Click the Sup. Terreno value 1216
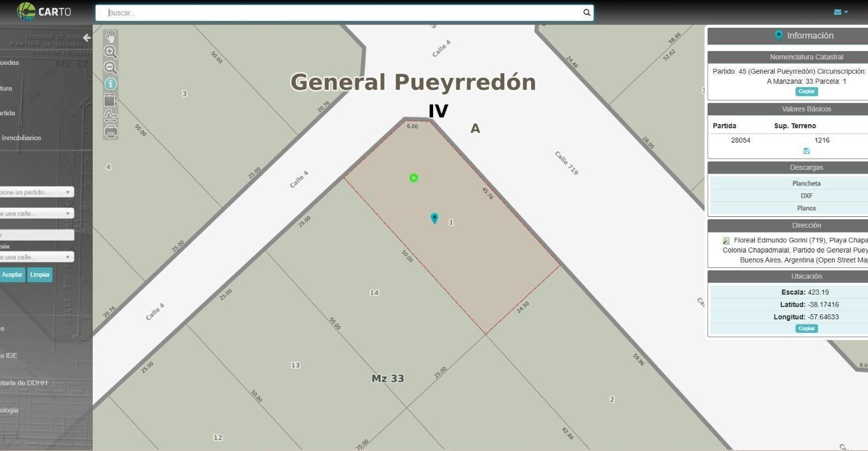This screenshot has height=451, width=868. coord(822,140)
